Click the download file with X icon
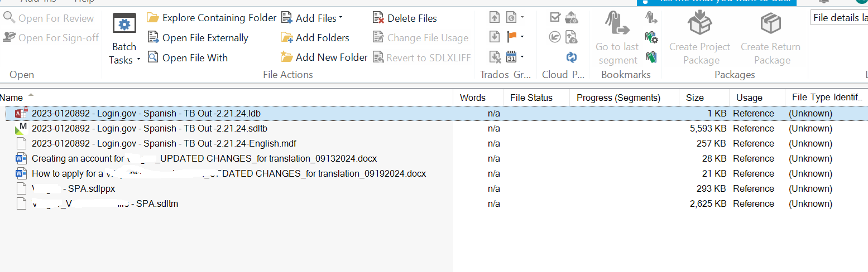 [495, 56]
